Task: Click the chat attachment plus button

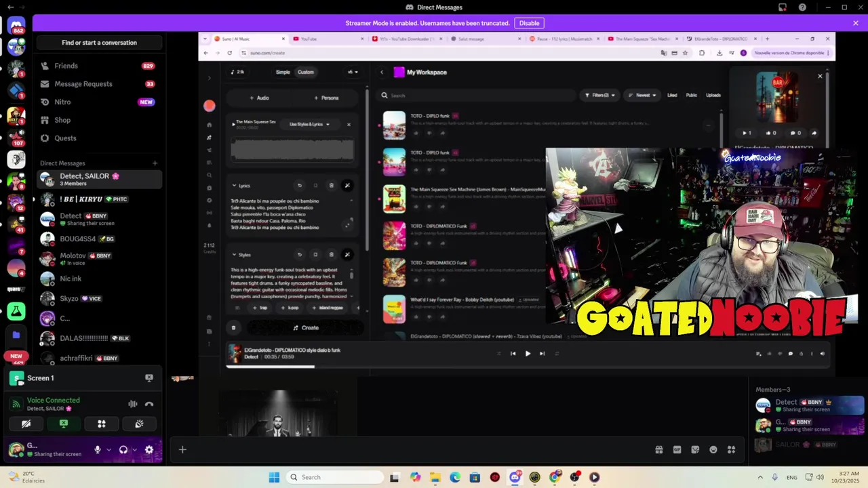Action: pos(182,449)
